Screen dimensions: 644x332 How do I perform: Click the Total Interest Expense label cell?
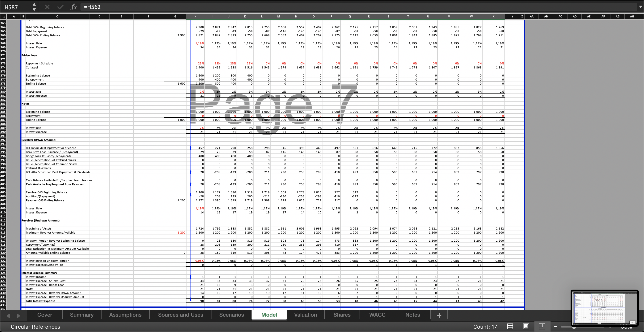[x=40, y=301]
